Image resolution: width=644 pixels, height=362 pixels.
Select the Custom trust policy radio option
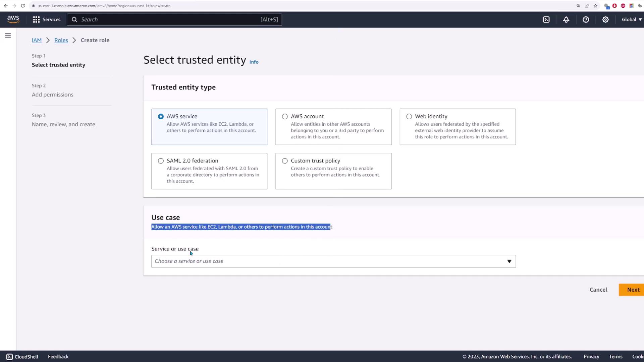coord(285,161)
